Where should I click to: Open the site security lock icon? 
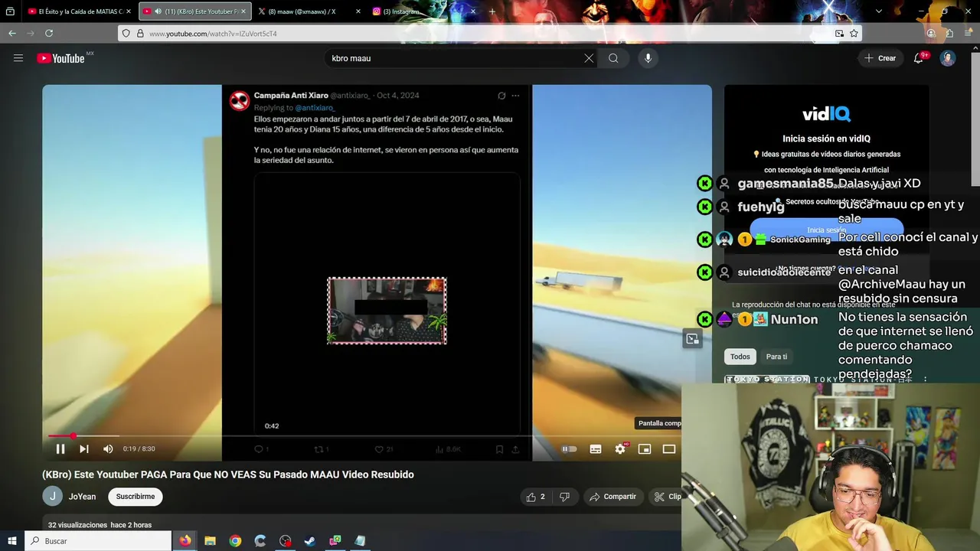(139, 34)
